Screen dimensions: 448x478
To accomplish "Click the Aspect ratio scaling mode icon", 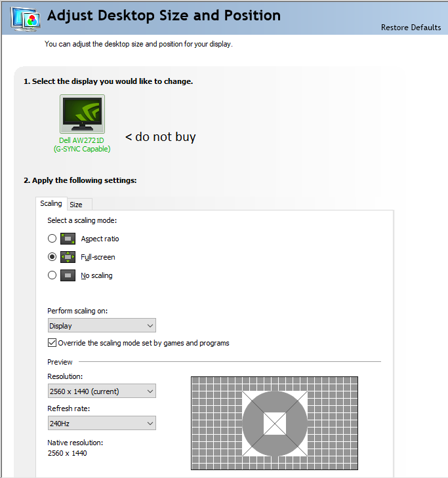I will (68, 239).
